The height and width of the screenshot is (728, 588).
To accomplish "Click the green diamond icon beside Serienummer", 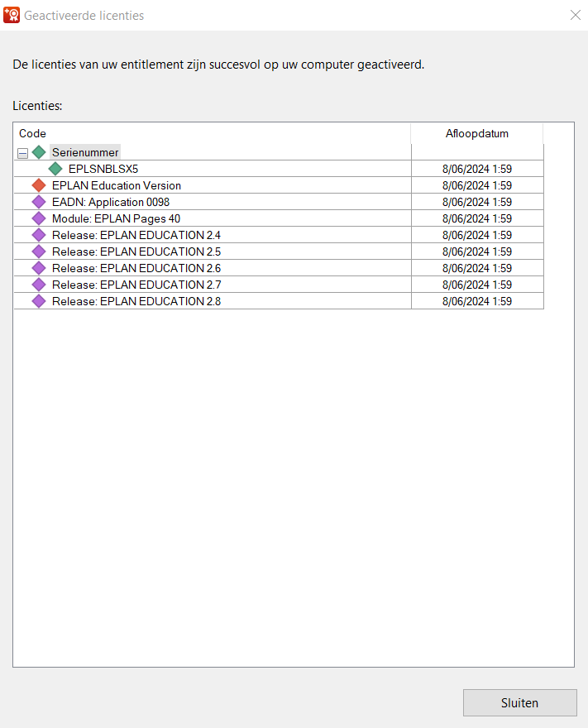I will pyautogui.click(x=39, y=152).
